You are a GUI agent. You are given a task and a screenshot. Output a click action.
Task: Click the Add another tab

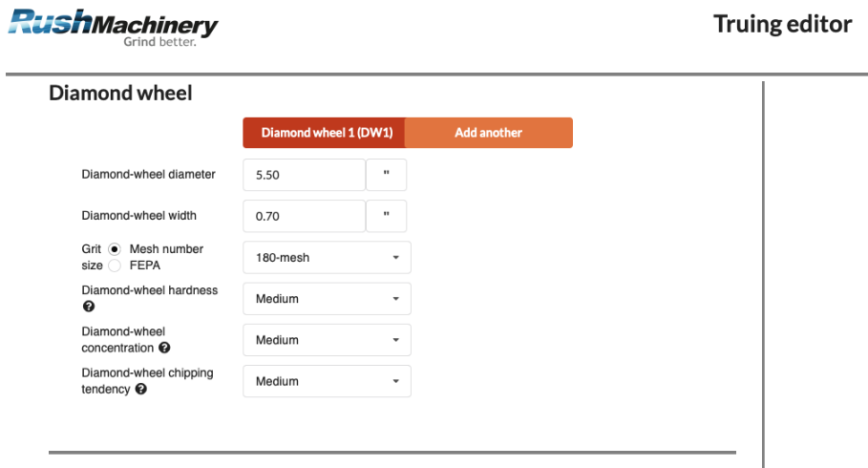(x=488, y=133)
